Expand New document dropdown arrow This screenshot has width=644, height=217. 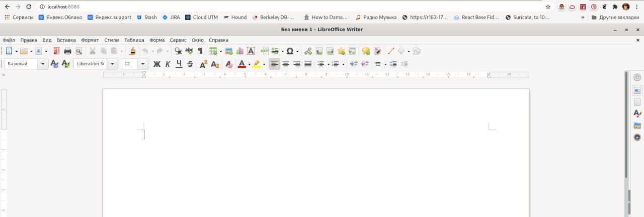16,51
